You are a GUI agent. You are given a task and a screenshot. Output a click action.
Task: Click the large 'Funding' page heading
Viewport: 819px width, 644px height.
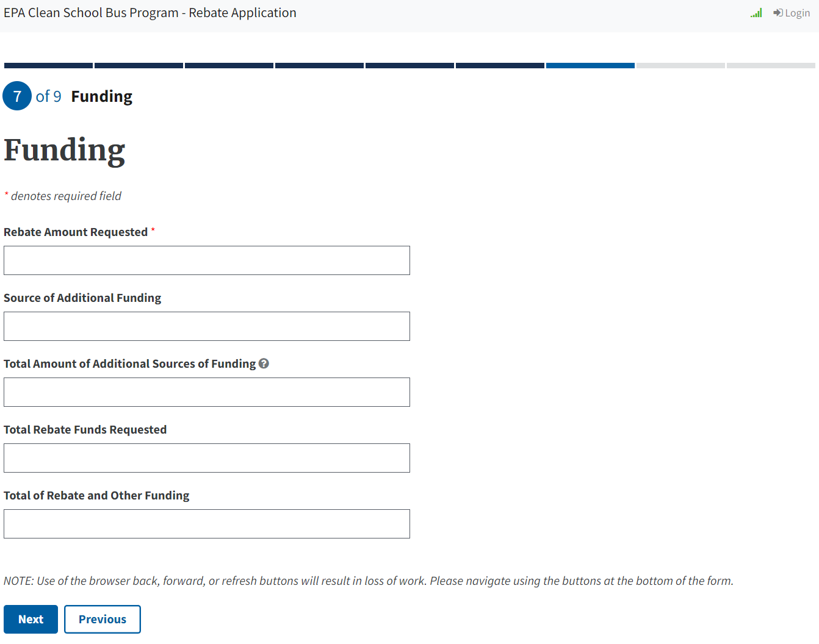tap(65, 151)
